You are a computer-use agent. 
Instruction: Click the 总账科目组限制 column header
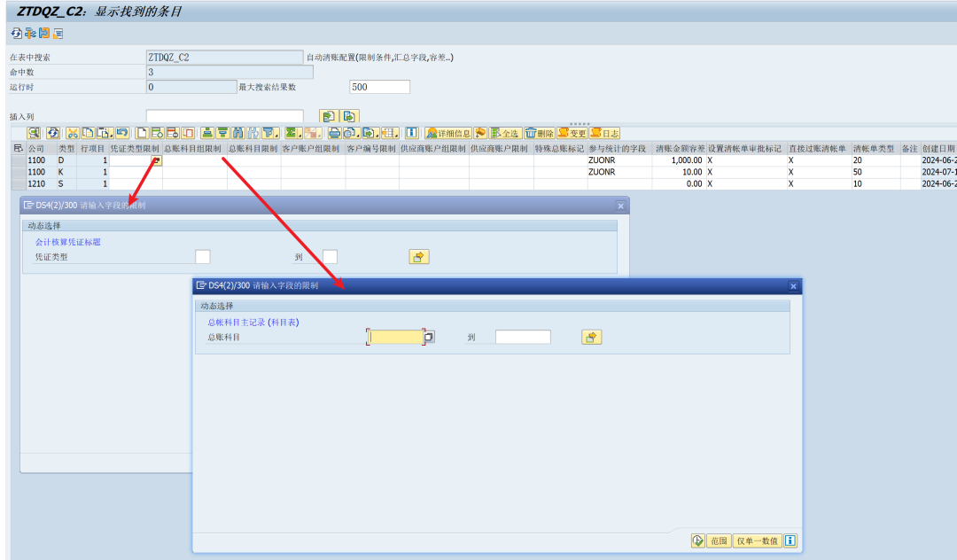tap(195, 148)
